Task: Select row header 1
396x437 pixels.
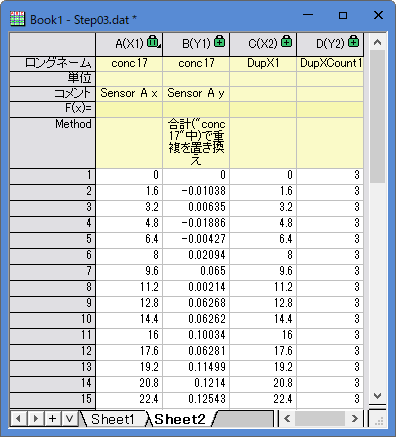Action: coord(53,176)
